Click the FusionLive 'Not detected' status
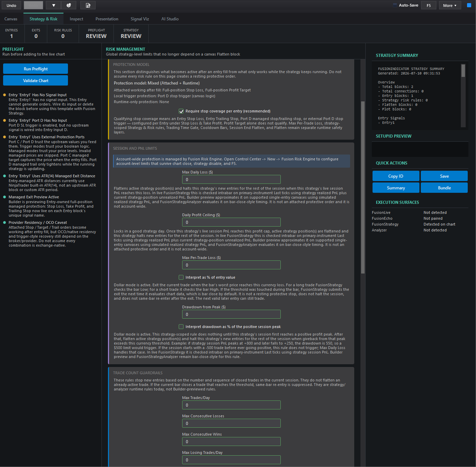Screen dimensions: 476x467 435,212
